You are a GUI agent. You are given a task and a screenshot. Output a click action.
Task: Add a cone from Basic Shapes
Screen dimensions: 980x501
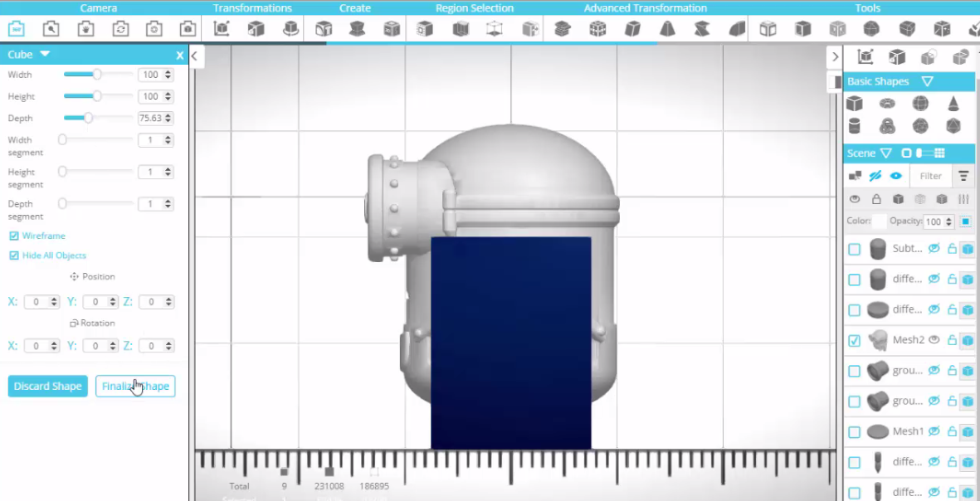pyautogui.click(x=953, y=103)
